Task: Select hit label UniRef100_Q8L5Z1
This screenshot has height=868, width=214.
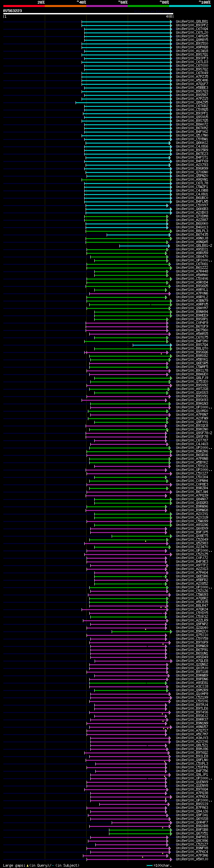Action: point(192,745)
